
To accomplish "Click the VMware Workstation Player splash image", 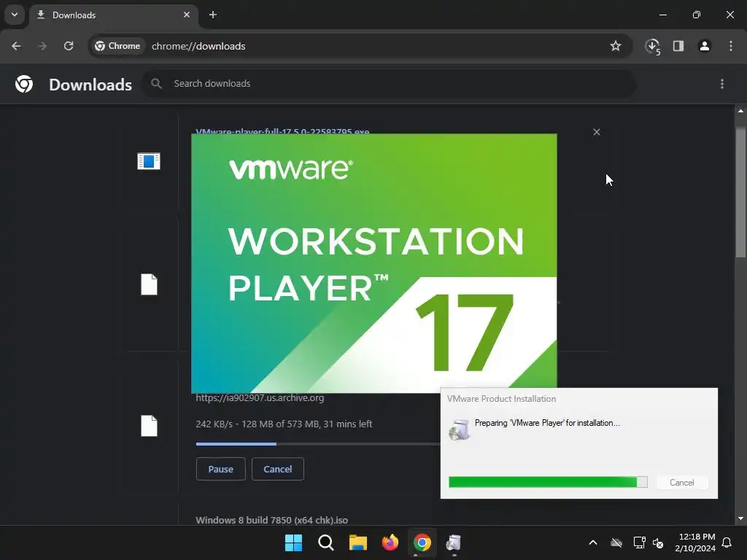I will pyautogui.click(x=374, y=263).
